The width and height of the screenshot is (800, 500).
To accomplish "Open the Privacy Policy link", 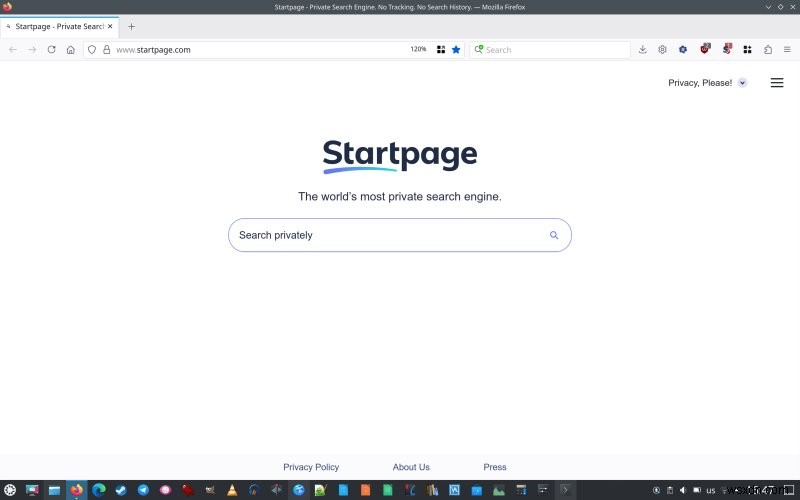I will 311,467.
